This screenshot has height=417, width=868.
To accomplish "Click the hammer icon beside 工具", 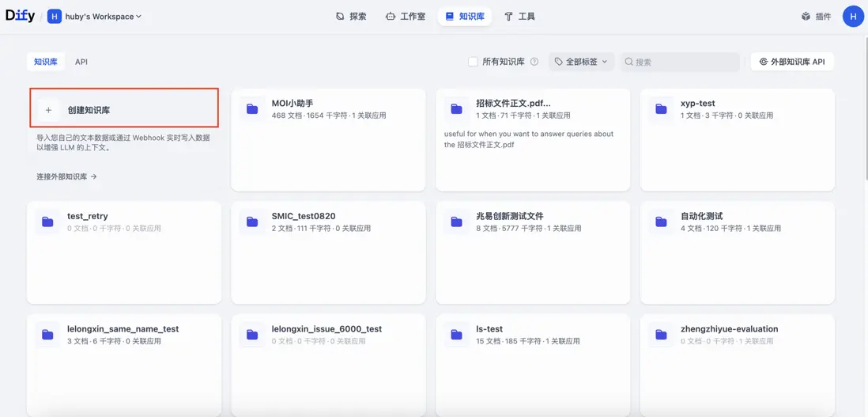I will coord(508,17).
